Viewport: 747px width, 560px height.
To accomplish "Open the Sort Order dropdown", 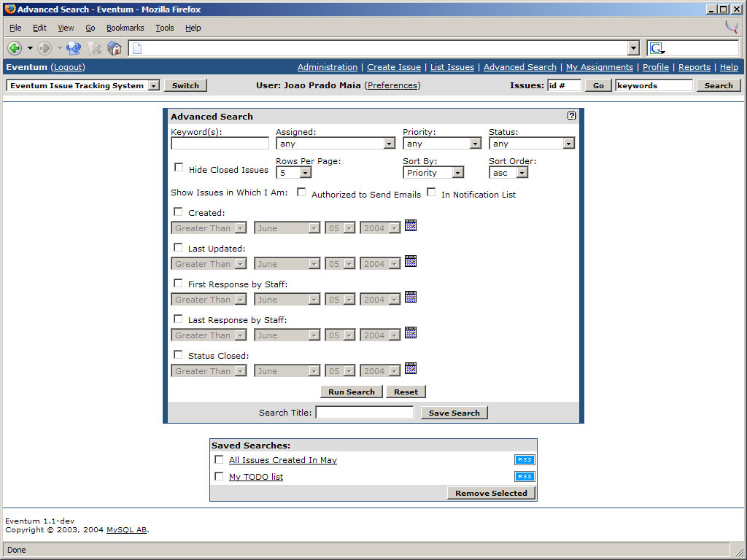I will [508, 173].
